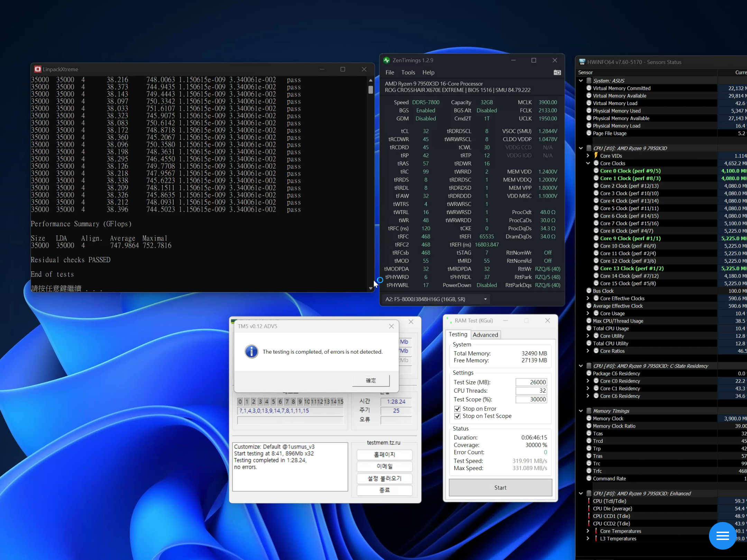
Task: Open the Help menu in ZenTimings
Action: (428, 73)
